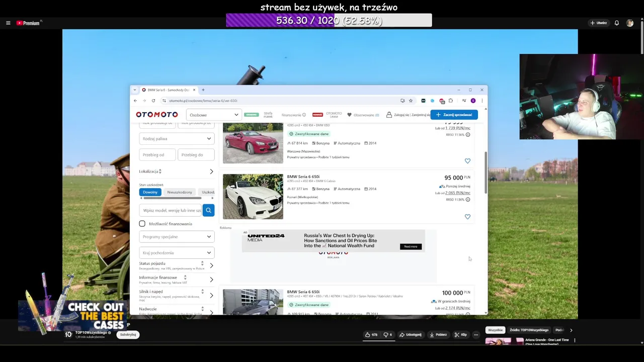The height and width of the screenshot is (362, 644).
Task: Click the OTOMOTO logo
Action: click(157, 115)
